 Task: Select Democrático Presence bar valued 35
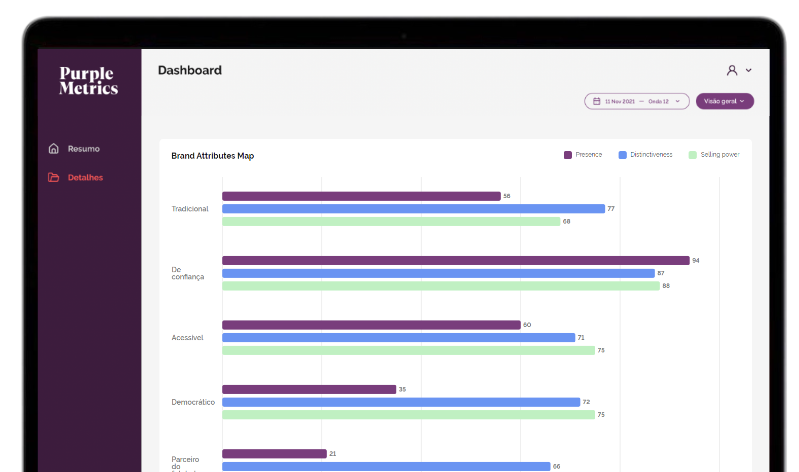coord(309,389)
